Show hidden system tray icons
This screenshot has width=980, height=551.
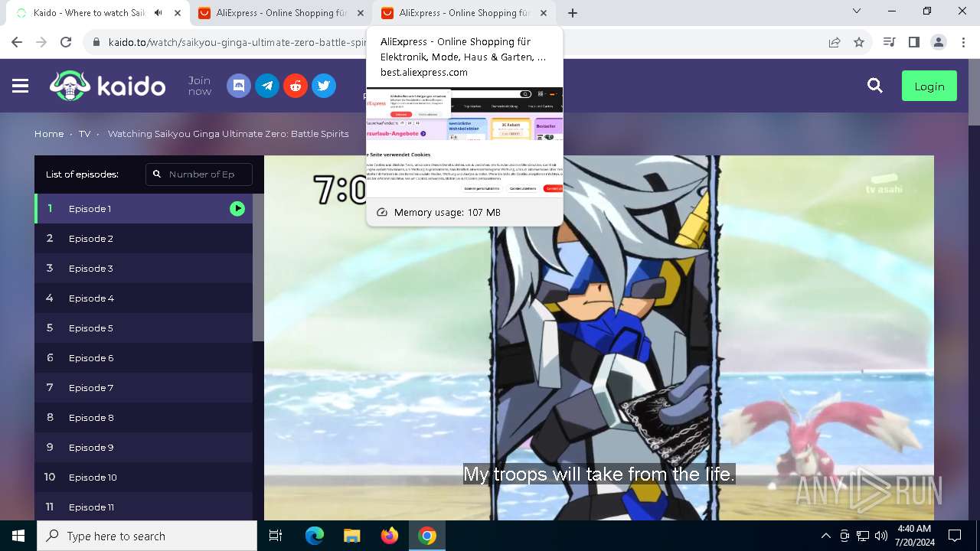[x=825, y=536]
